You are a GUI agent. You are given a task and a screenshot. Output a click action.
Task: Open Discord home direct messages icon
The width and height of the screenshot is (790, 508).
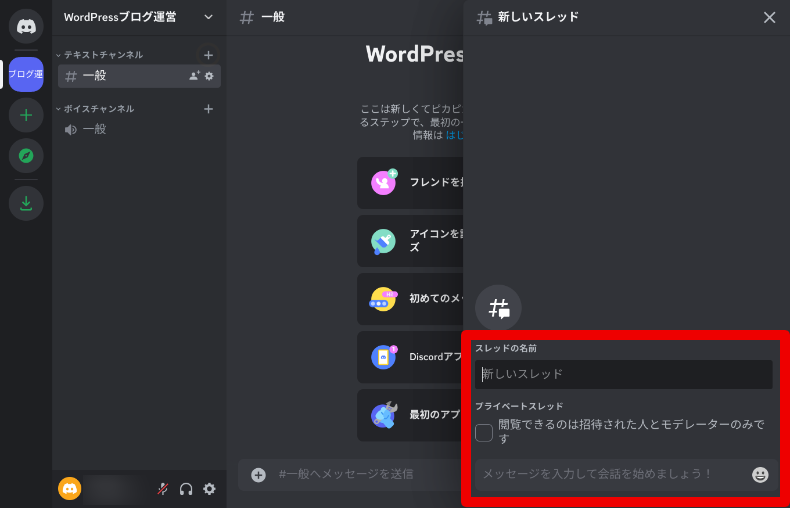point(26,26)
